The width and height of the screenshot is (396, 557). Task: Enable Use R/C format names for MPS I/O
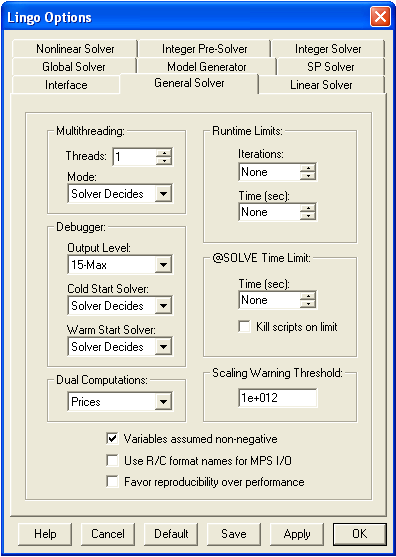click(x=112, y=460)
